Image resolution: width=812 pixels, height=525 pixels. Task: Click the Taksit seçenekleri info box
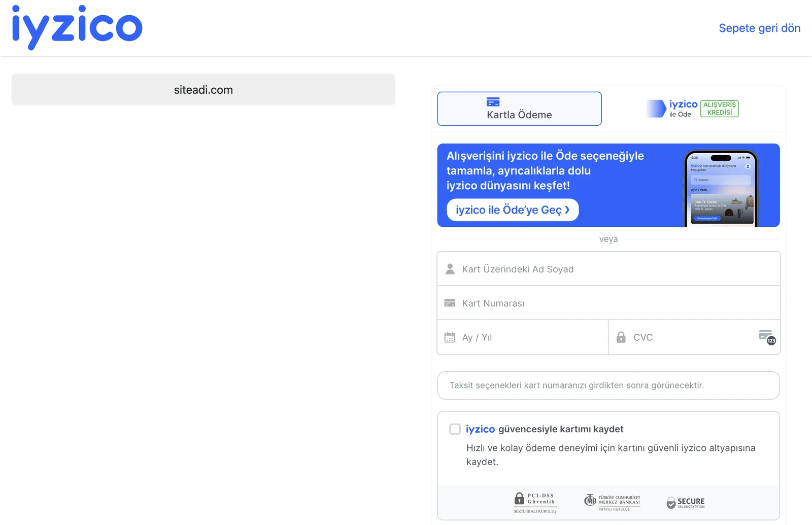point(608,386)
